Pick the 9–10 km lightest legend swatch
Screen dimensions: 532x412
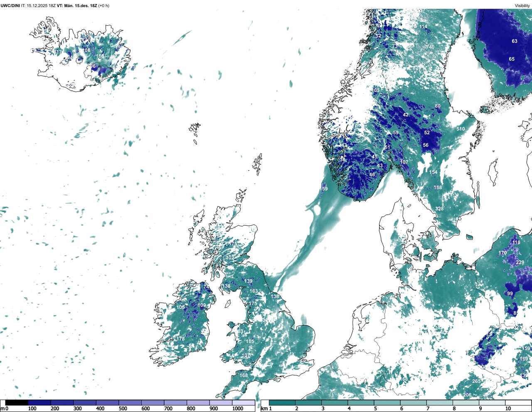493,402
